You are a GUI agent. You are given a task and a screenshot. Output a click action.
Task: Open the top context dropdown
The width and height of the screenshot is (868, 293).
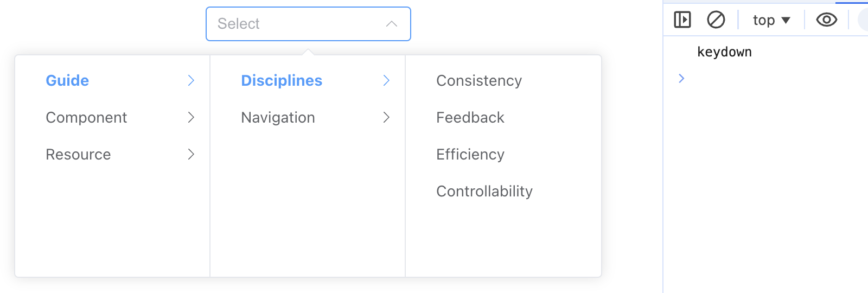[771, 20]
